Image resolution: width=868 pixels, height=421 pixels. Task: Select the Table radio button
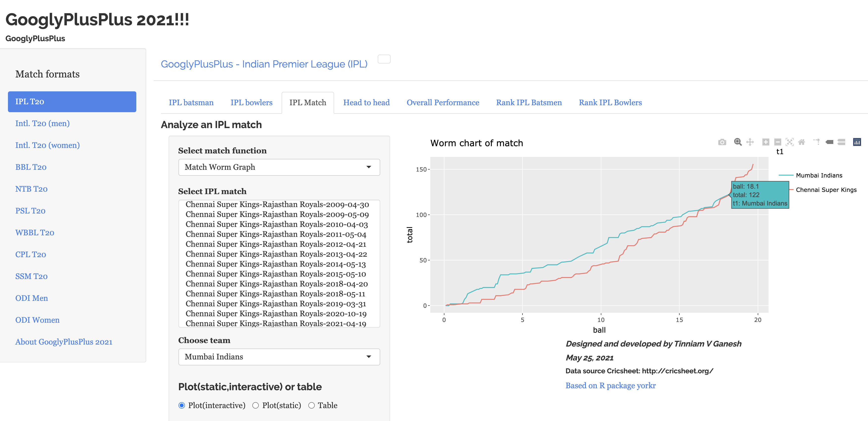(x=311, y=405)
